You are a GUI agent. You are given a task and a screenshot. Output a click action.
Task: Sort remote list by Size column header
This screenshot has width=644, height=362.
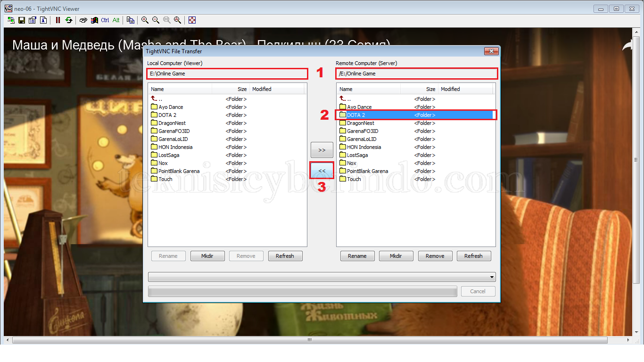tap(420, 89)
